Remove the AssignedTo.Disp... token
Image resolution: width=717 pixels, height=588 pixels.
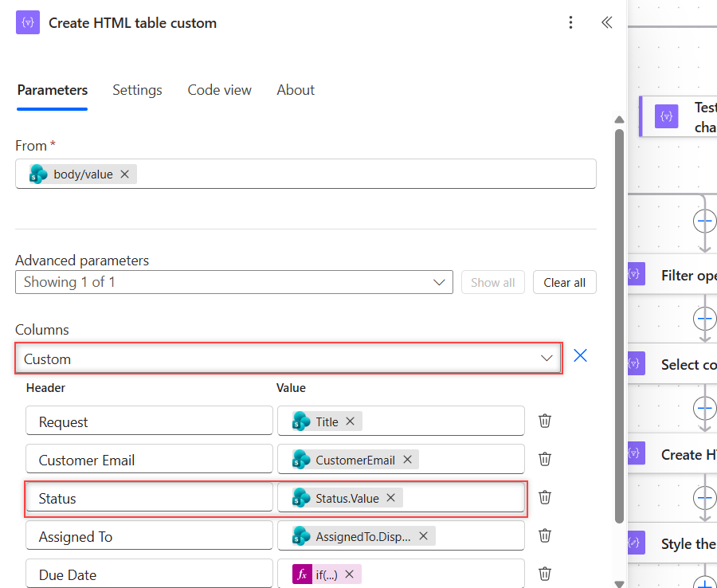pyautogui.click(x=424, y=536)
